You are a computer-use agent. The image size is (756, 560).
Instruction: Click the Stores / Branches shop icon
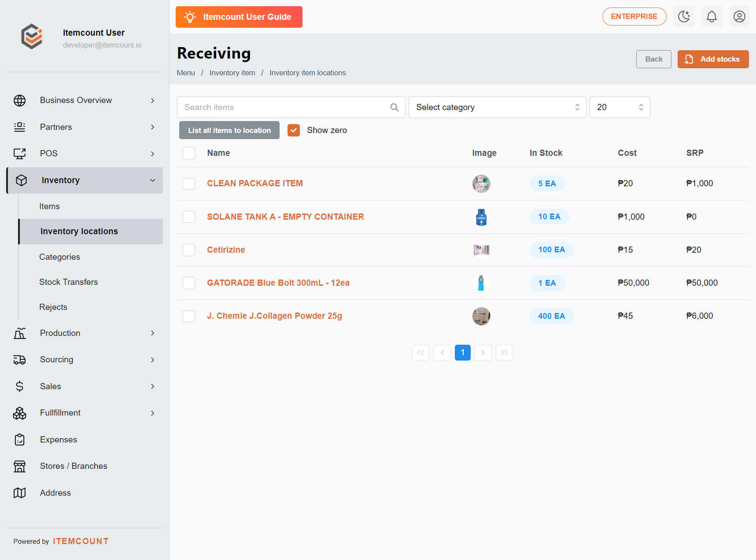point(20,466)
